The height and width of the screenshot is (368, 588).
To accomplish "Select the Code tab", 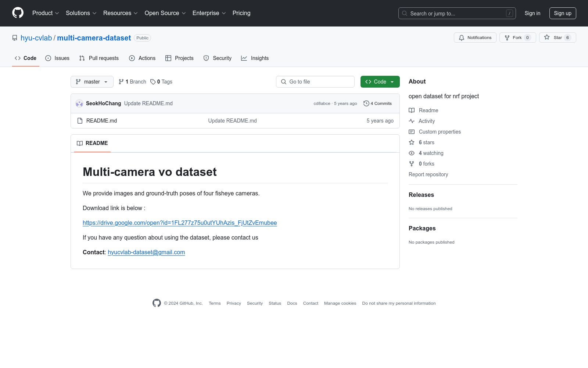I will click(26, 58).
